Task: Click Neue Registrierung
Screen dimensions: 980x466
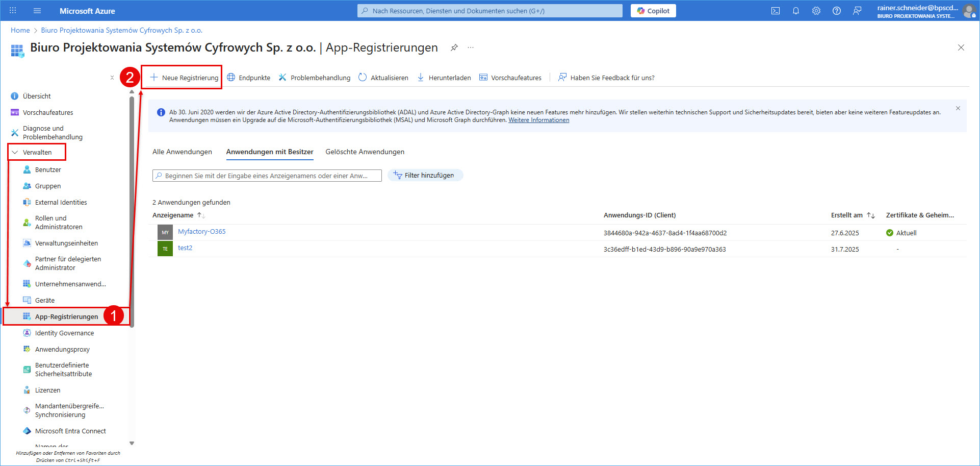Action: pyautogui.click(x=184, y=78)
